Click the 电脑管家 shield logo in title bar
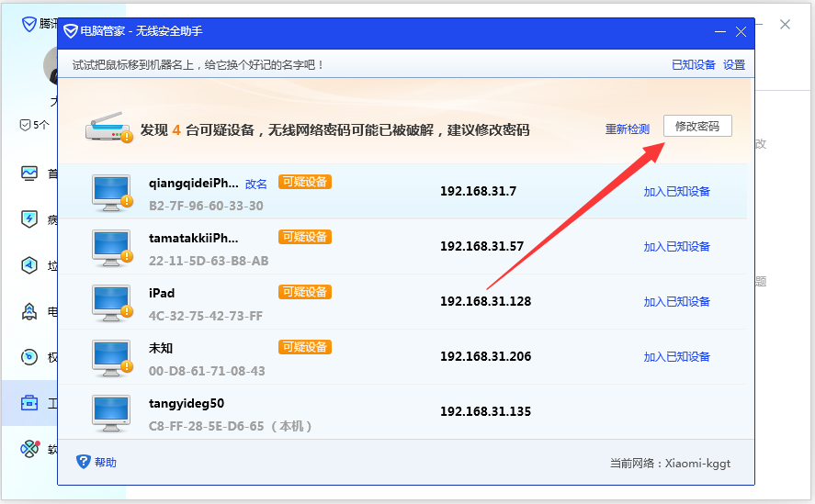Viewport: 815px width, 504px height. tap(70, 31)
